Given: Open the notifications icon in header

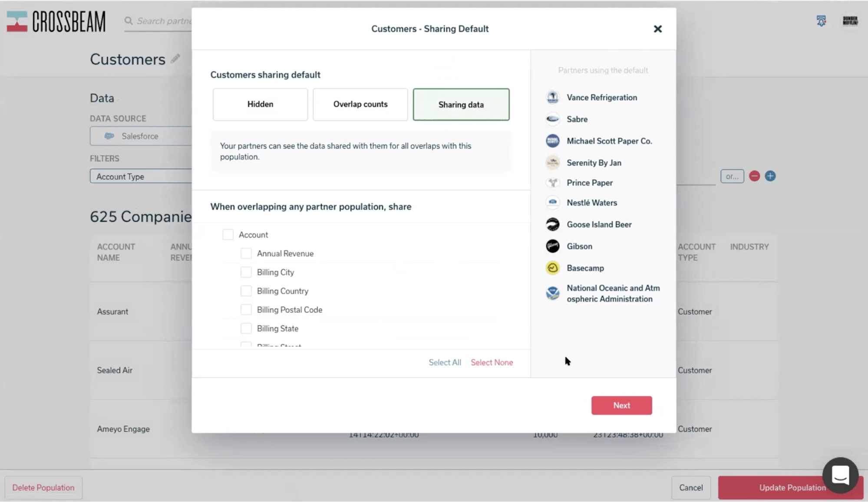Looking at the screenshot, I should pyautogui.click(x=821, y=21).
